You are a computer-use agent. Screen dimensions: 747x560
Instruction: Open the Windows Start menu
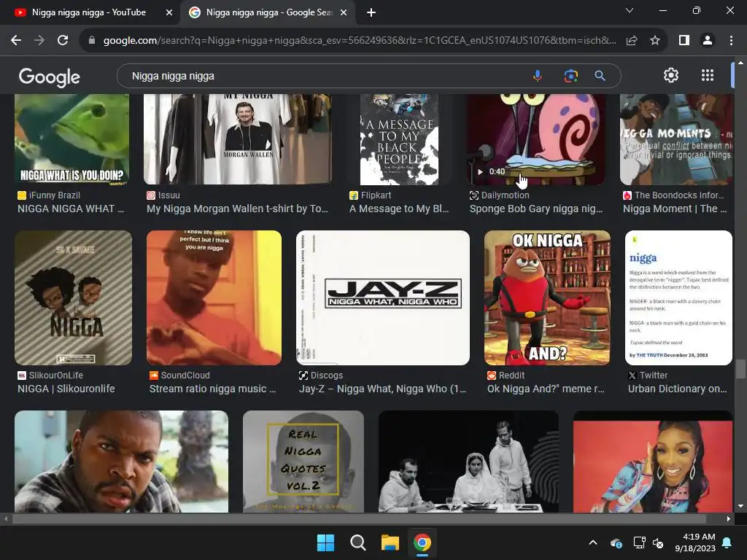coord(326,542)
